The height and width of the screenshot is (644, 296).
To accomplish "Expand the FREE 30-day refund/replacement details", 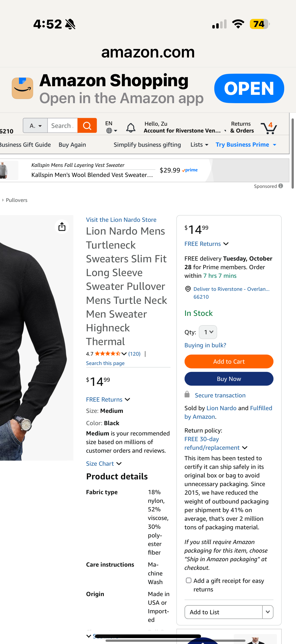I will tap(244, 448).
